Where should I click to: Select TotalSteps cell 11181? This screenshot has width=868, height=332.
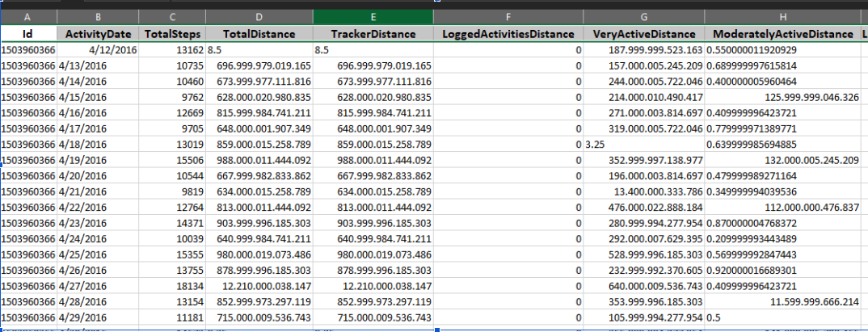172,317
